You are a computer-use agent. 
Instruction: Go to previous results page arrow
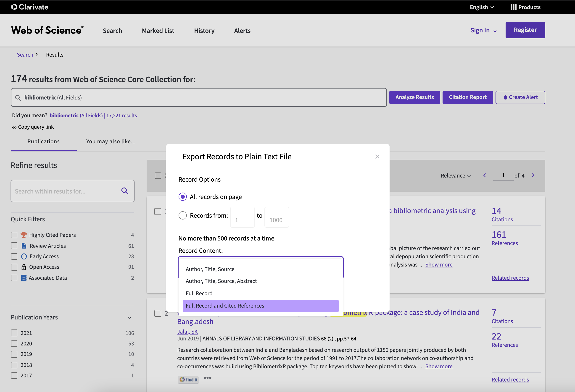pyautogui.click(x=484, y=175)
